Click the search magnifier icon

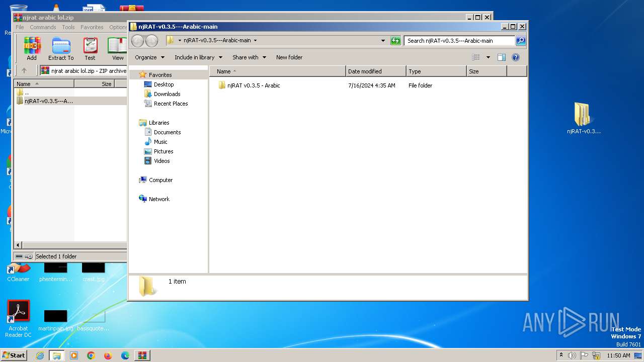click(521, 41)
